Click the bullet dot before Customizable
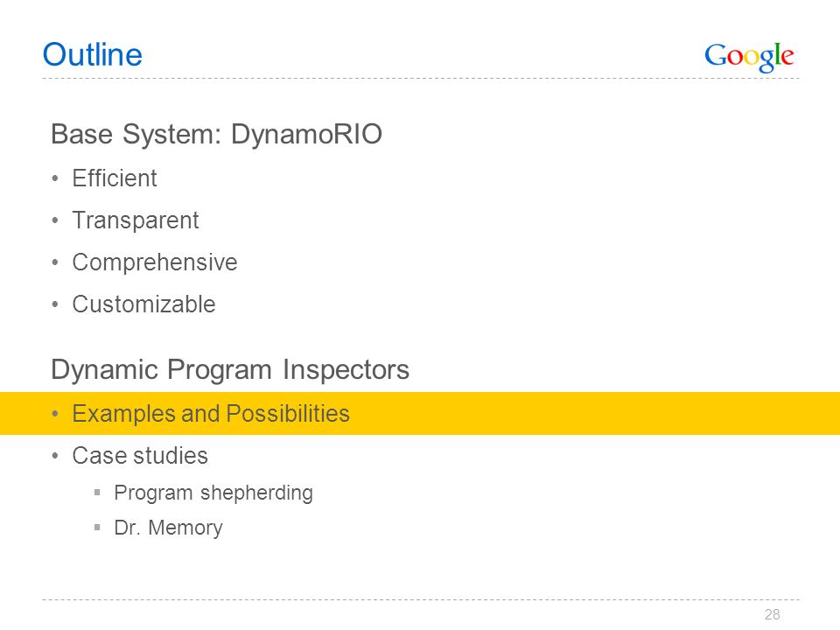This screenshot has height=630, width=840. pos(55,304)
